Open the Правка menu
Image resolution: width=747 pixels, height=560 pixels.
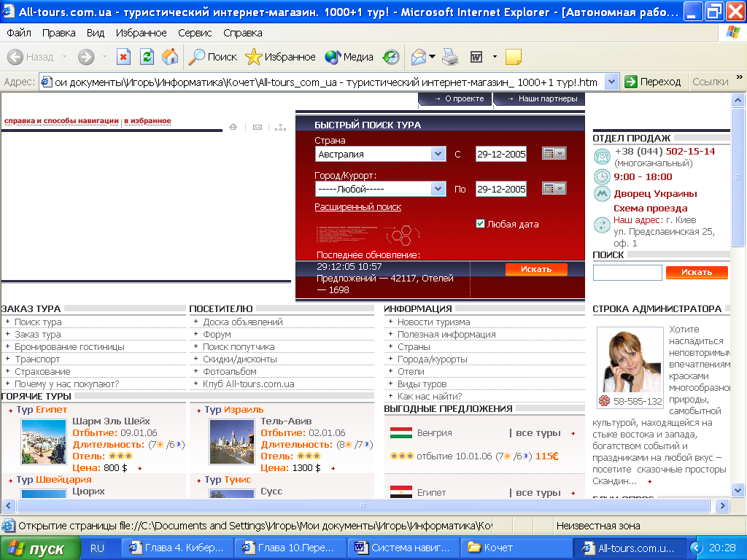[x=58, y=33]
